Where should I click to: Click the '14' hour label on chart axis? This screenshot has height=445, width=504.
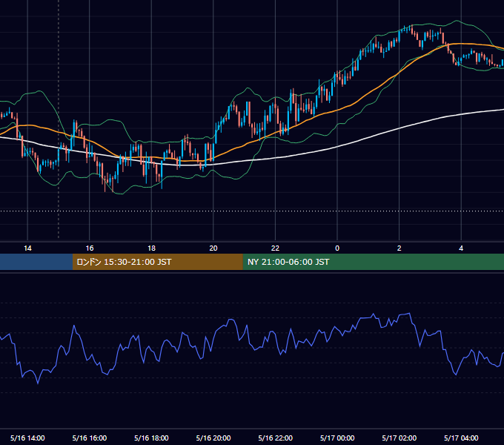(27, 248)
